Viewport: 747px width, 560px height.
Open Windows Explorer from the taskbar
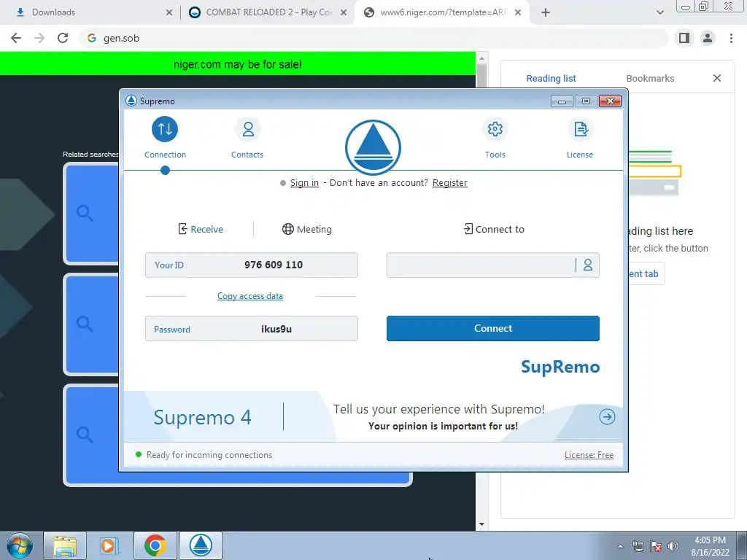[65, 545]
